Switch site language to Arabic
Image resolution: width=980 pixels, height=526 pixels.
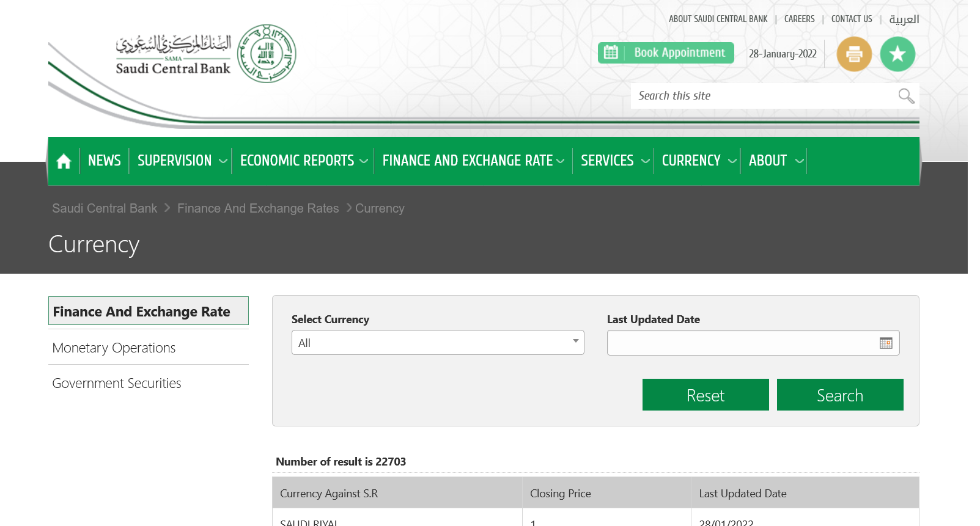tap(904, 20)
